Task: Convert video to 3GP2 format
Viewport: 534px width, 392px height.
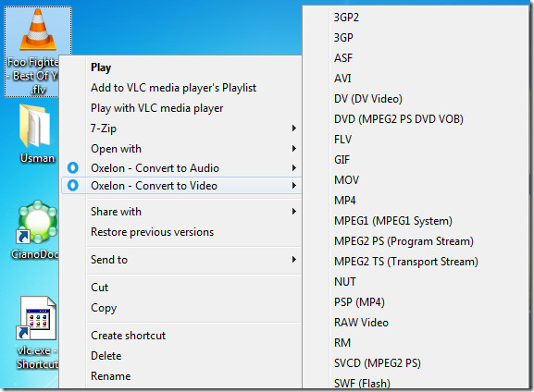Action: (x=346, y=18)
